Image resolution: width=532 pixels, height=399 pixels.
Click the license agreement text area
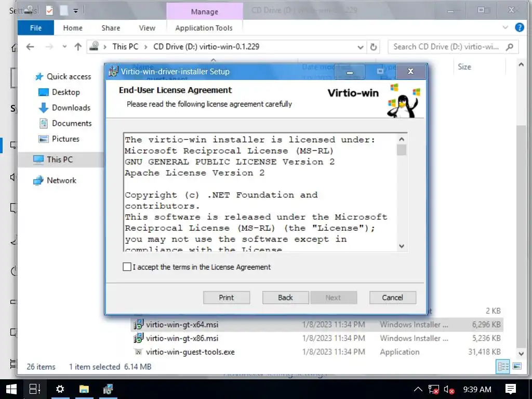click(260, 192)
